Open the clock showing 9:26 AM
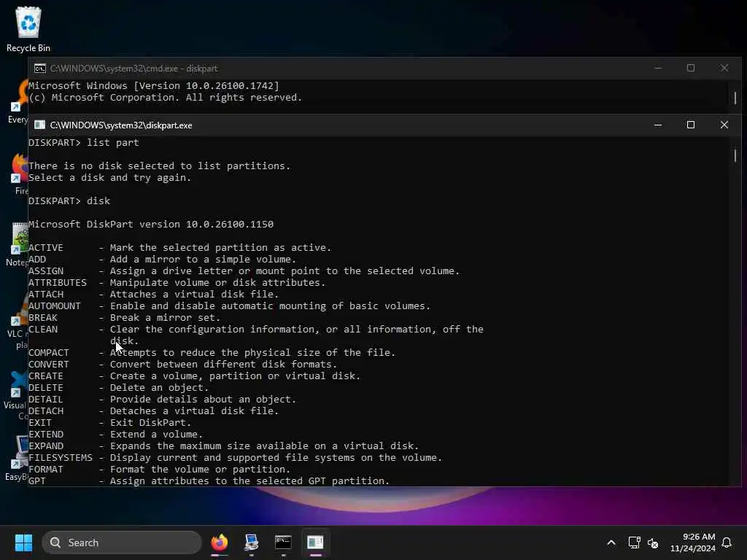Screen dimensions: 747x560 (693, 542)
